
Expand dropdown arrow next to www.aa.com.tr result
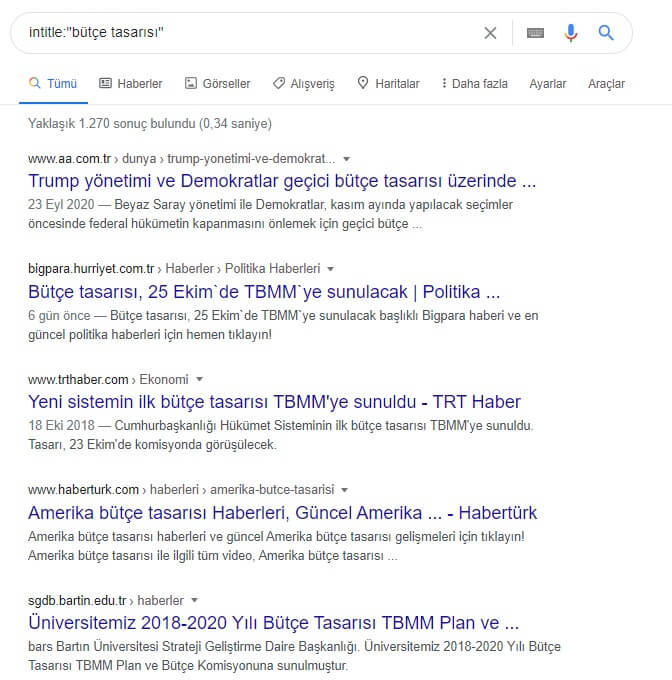[346, 159]
